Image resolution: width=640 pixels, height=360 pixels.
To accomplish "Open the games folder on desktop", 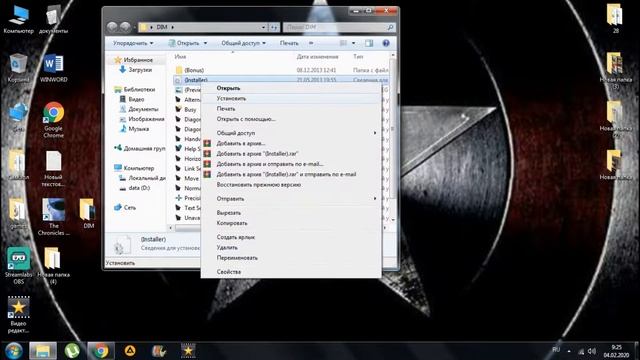I will coord(18,213).
